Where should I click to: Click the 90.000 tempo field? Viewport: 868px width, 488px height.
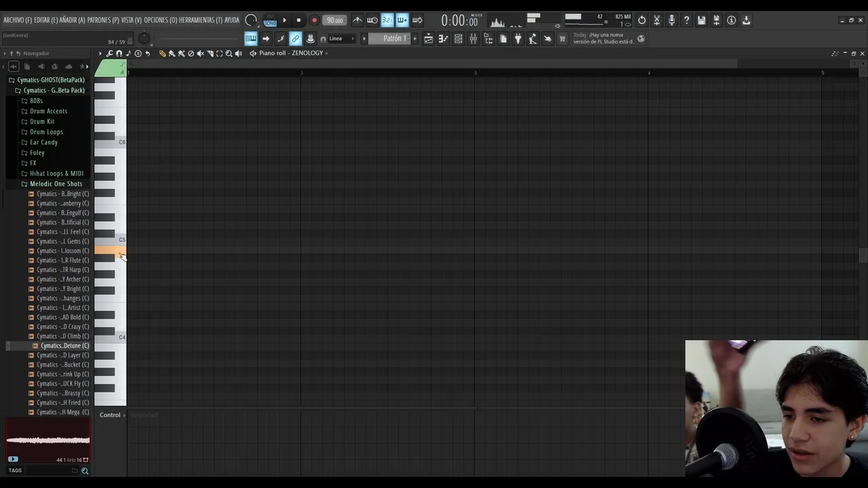click(x=334, y=20)
